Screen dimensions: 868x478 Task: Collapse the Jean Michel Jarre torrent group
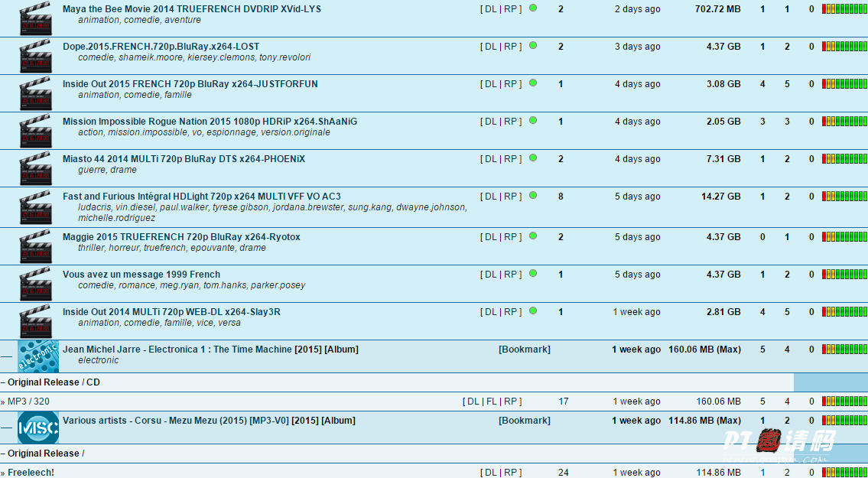(x=6, y=356)
